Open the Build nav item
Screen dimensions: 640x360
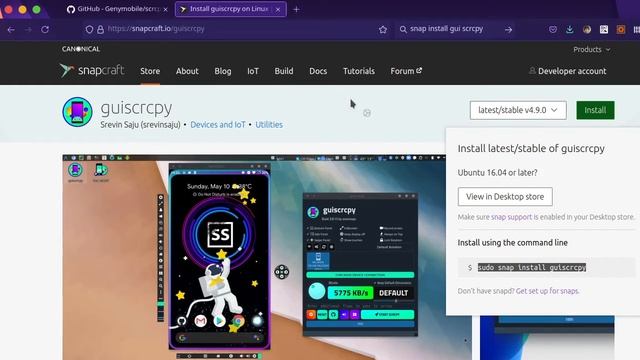pyautogui.click(x=284, y=71)
